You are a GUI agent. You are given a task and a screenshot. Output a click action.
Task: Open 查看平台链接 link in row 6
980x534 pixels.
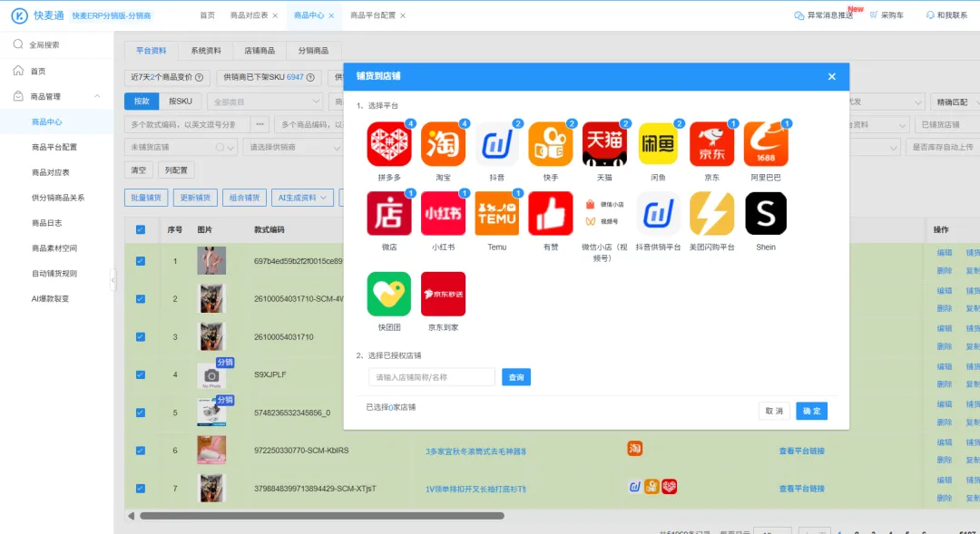(x=801, y=451)
